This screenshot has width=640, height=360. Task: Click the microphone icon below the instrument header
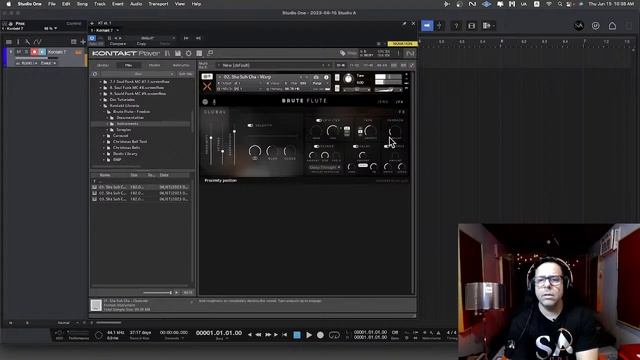point(214,102)
